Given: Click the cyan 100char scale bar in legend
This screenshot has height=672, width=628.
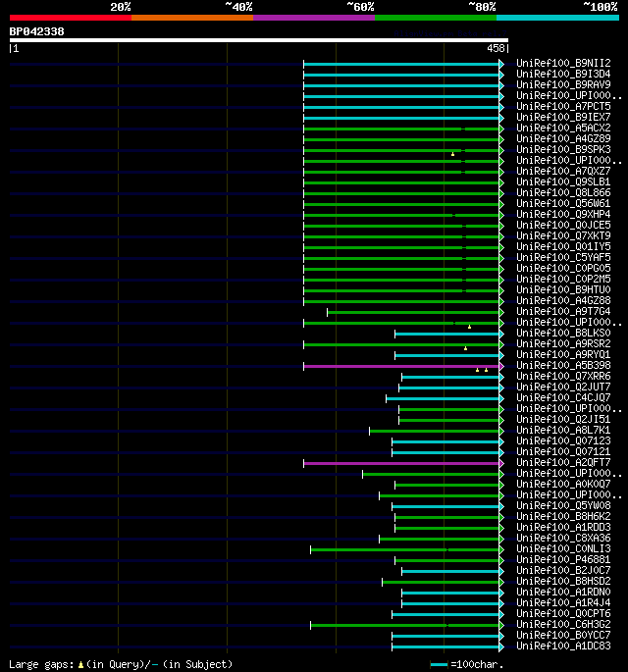Looking at the screenshot, I should pos(439,665).
